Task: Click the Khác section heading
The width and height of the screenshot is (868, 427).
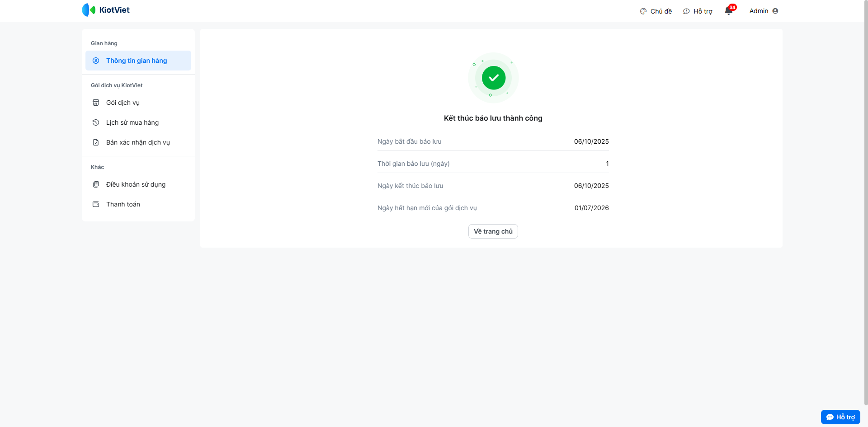Action: (x=97, y=167)
